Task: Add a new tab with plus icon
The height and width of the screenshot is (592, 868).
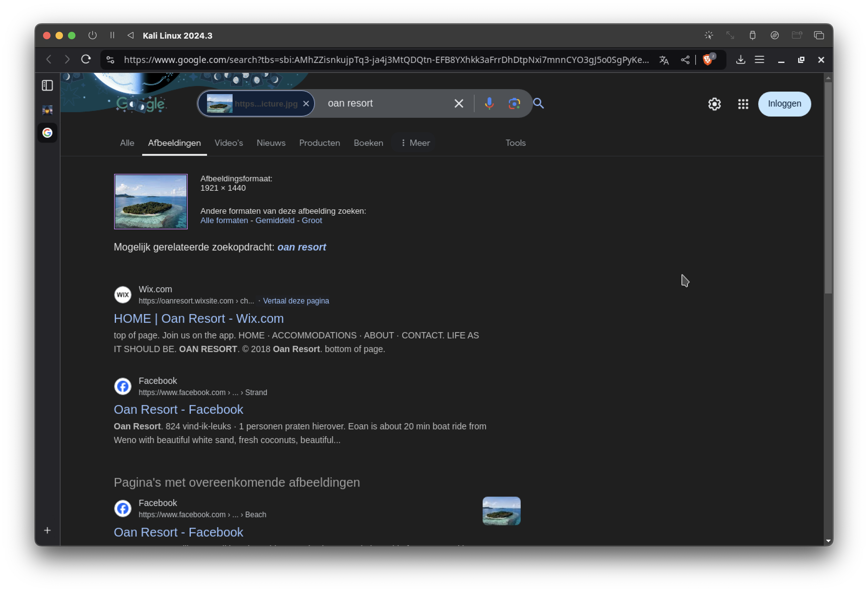Action: (47, 530)
